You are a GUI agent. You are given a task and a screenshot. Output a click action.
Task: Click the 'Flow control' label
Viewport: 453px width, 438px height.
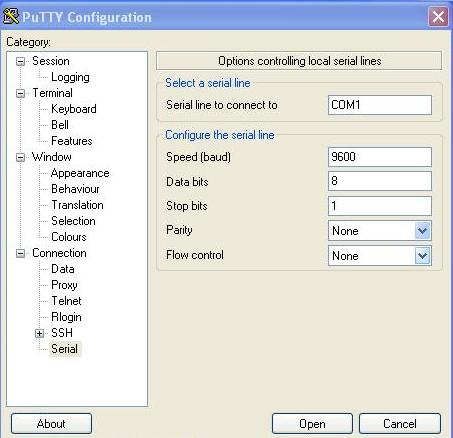tap(195, 255)
